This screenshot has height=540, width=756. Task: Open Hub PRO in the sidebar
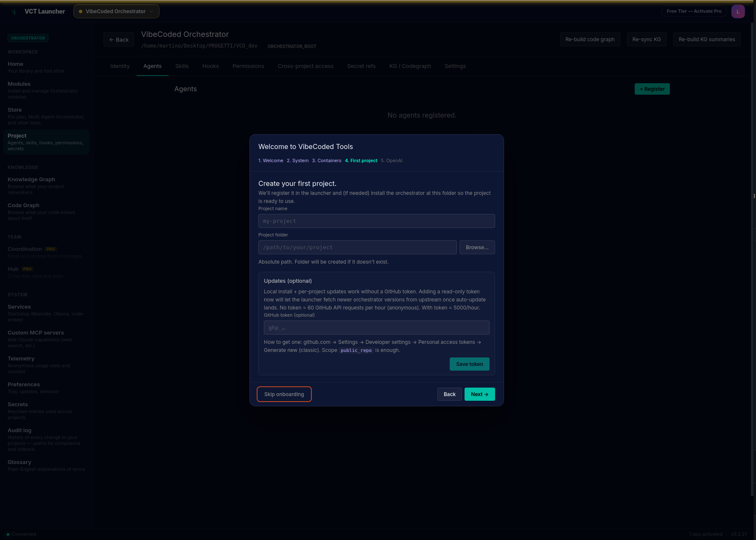(46, 272)
